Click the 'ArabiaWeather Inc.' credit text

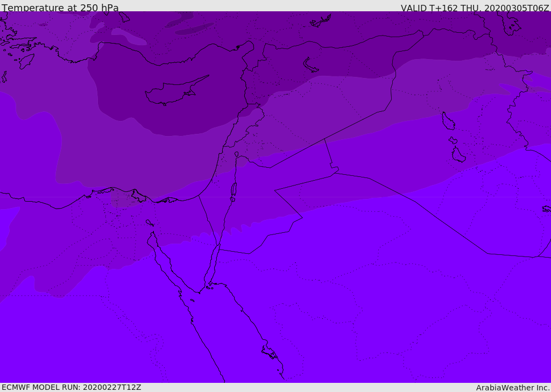pyautogui.click(x=513, y=388)
